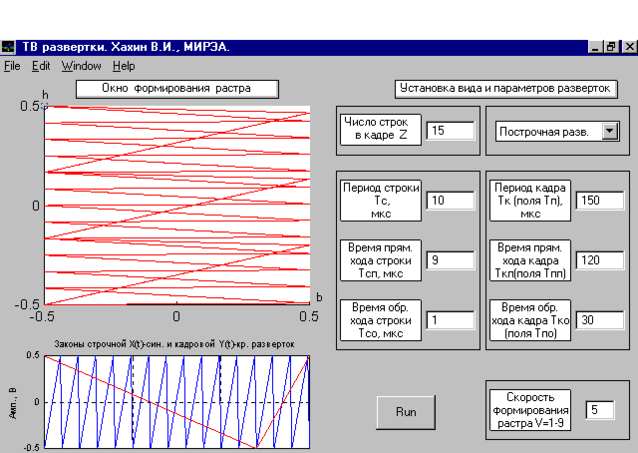
Task: Click the Число строк в кадре Z label
Action: coord(380,129)
